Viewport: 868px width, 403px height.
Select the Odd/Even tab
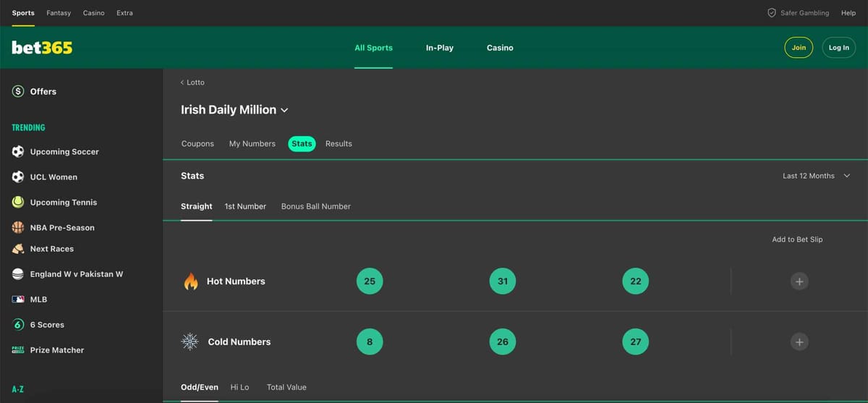tap(200, 387)
